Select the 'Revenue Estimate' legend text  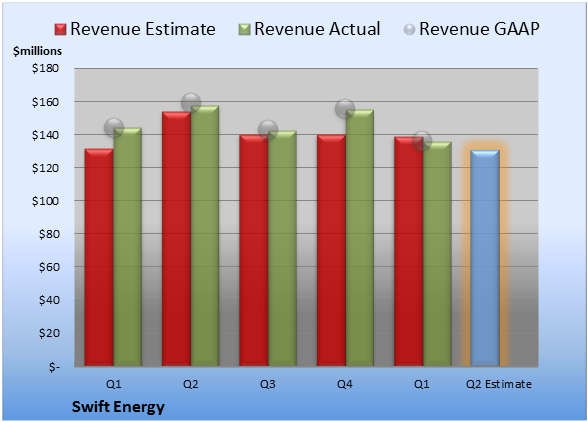click(x=143, y=29)
